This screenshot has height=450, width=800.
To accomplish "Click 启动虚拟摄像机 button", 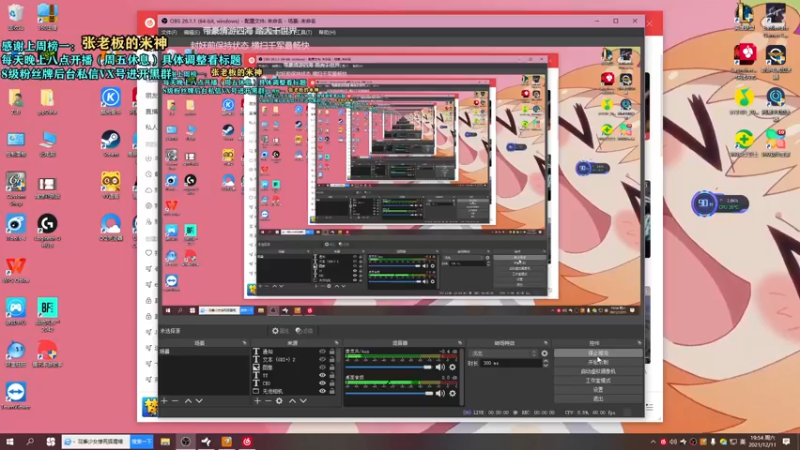I will (598, 371).
